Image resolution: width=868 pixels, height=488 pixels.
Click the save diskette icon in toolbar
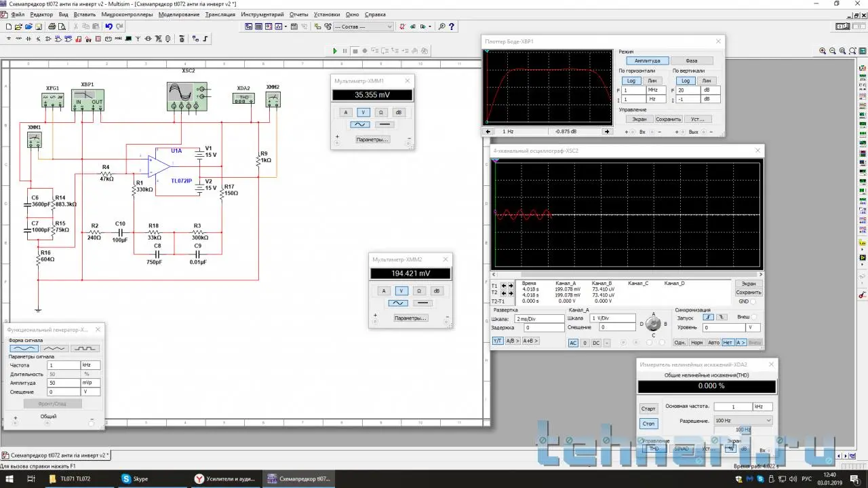39,26
